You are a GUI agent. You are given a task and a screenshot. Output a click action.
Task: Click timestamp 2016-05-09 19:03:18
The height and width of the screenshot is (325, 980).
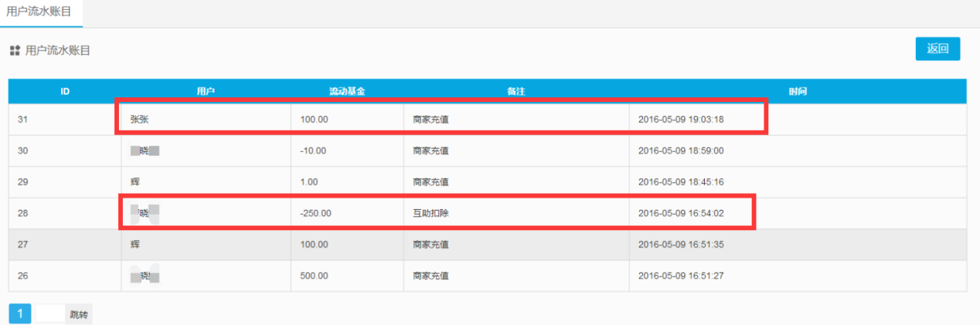pyautogui.click(x=681, y=120)
